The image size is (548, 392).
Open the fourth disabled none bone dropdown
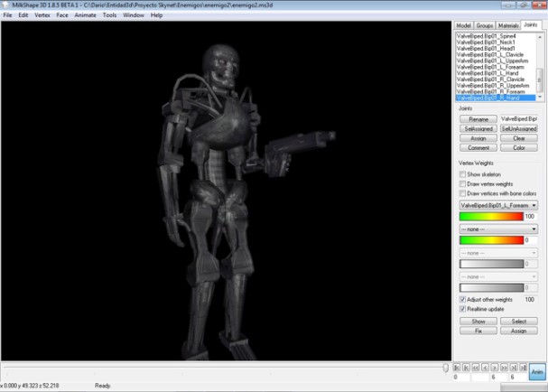498,276
